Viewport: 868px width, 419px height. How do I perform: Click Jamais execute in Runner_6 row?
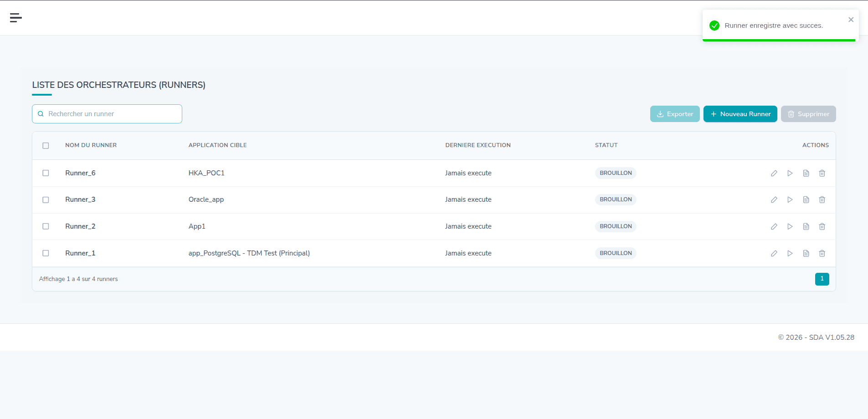point(468,173)
